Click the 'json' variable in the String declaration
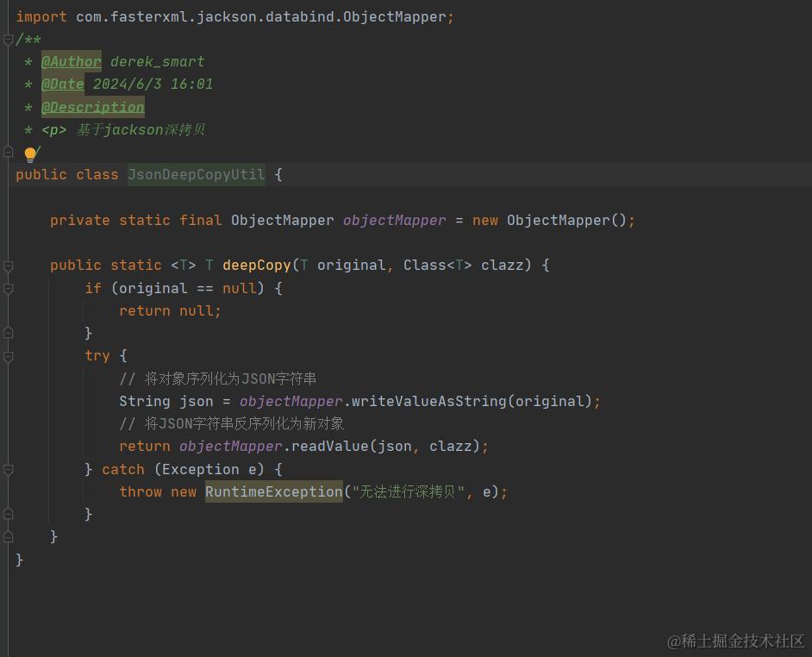The image size is (812, 657). point(197,402)
